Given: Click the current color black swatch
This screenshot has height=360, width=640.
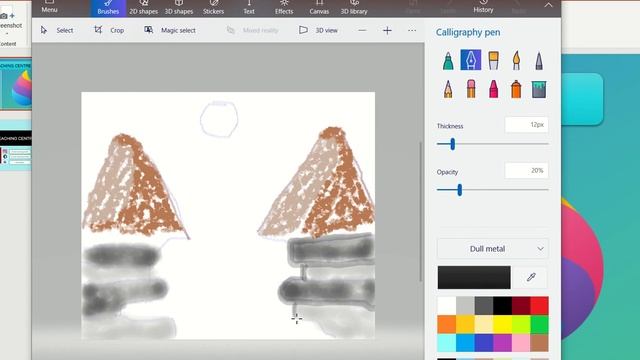Looking at the screenshot, I should (x=474, y=277).
